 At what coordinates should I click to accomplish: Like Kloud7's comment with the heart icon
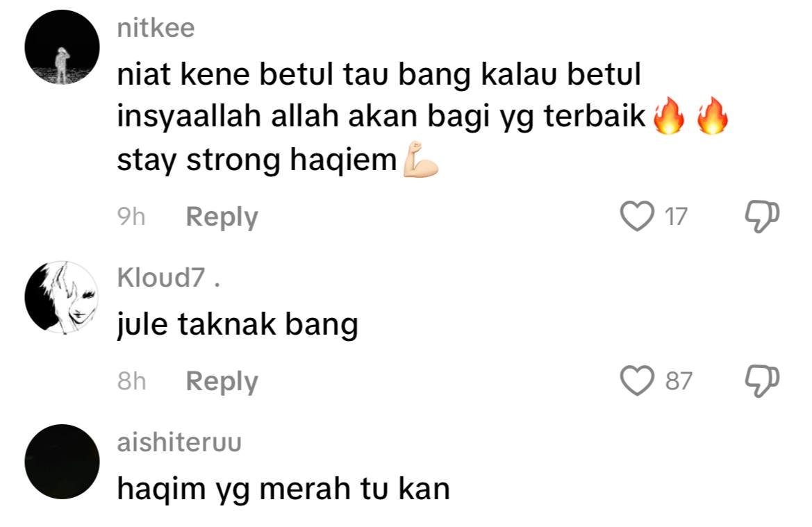point(637,381)
